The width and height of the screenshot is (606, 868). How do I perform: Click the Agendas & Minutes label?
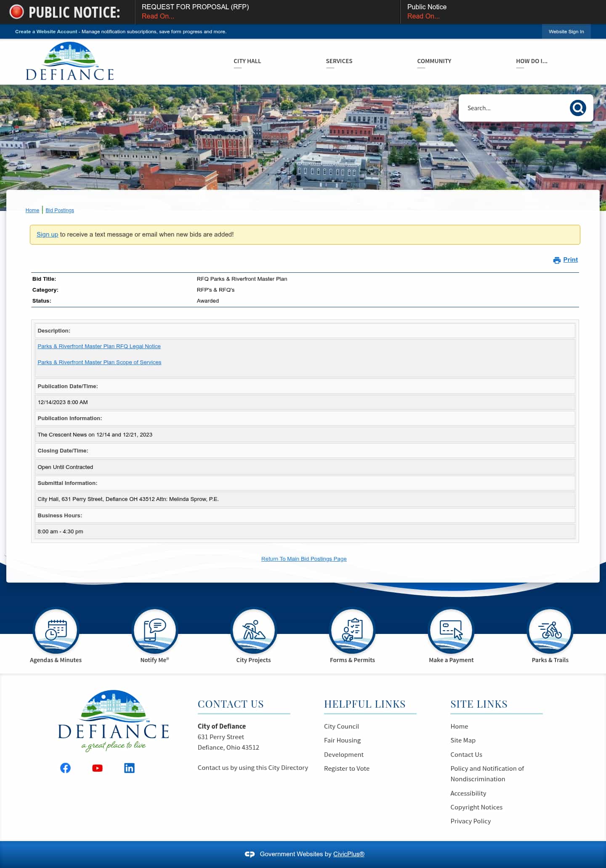56,660
